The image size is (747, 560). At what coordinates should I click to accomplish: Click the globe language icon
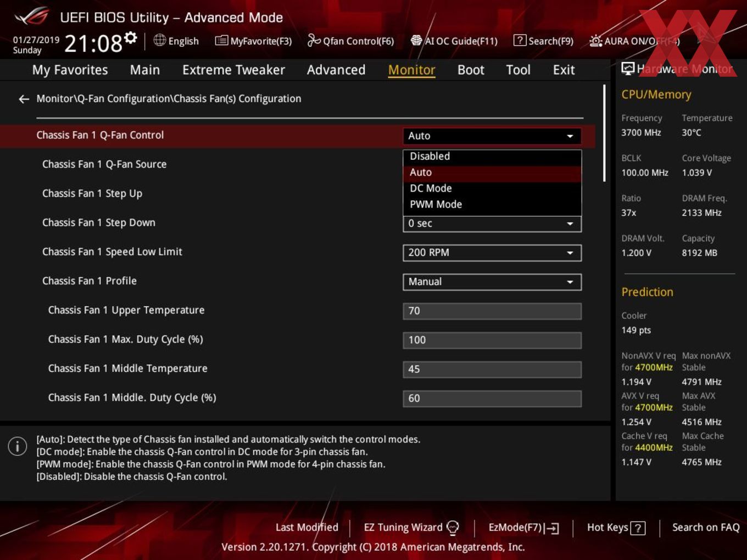(159, 40)
